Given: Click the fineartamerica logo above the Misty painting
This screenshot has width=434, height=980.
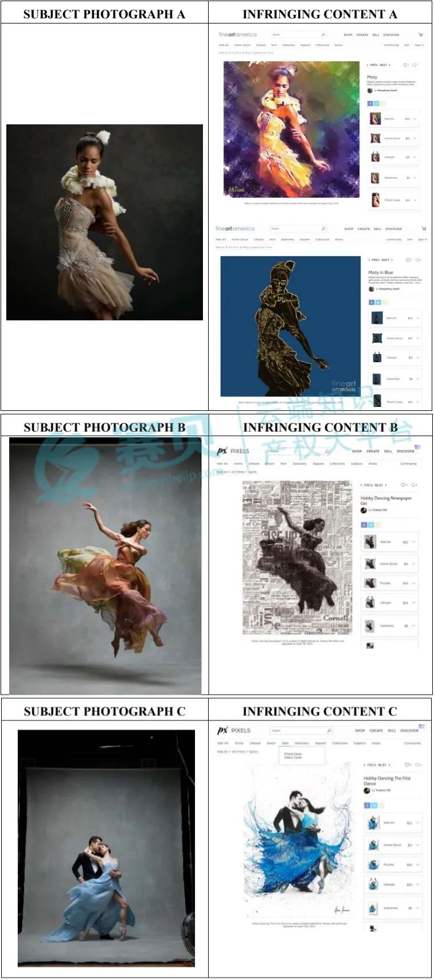Looking at the screenshot, I should pos(237,34).
